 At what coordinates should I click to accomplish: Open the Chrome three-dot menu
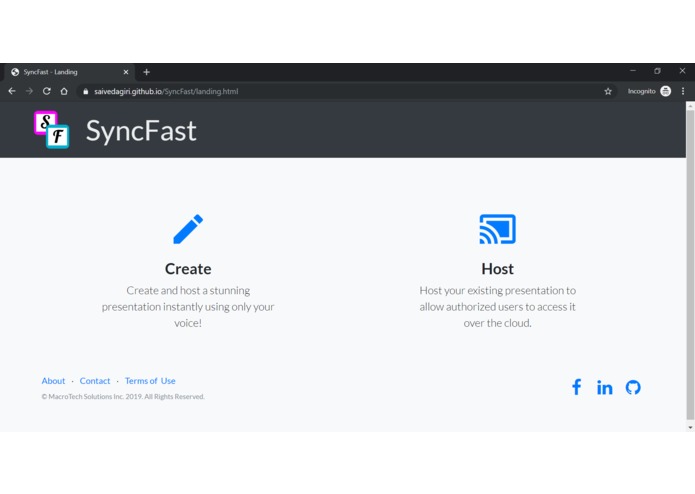(683, 91)
